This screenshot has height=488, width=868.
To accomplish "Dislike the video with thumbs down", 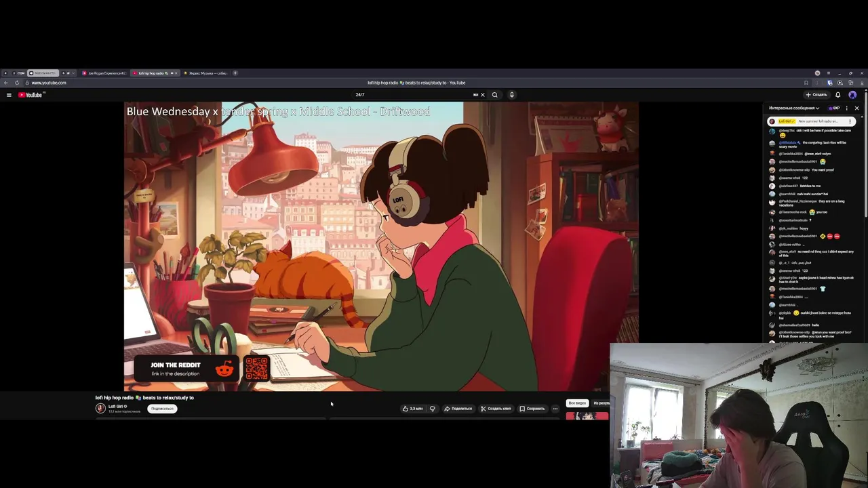I will tap(432, 409).
